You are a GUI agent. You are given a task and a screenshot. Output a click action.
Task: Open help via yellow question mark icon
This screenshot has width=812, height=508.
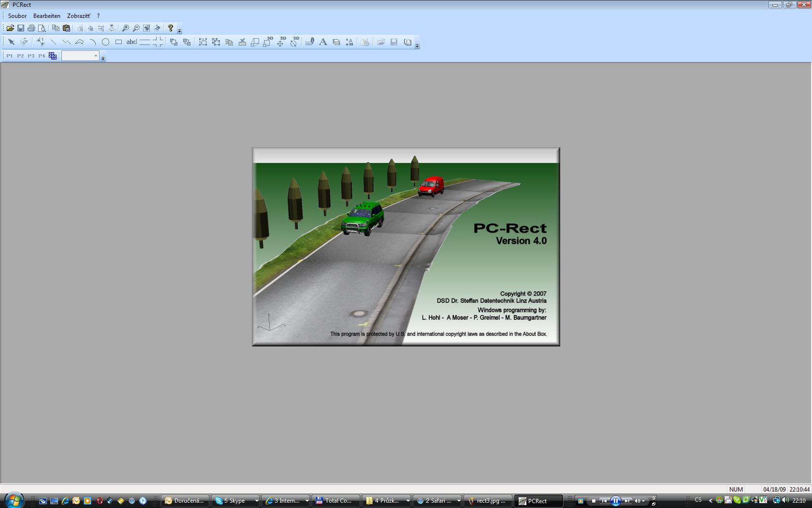(171, 28)
